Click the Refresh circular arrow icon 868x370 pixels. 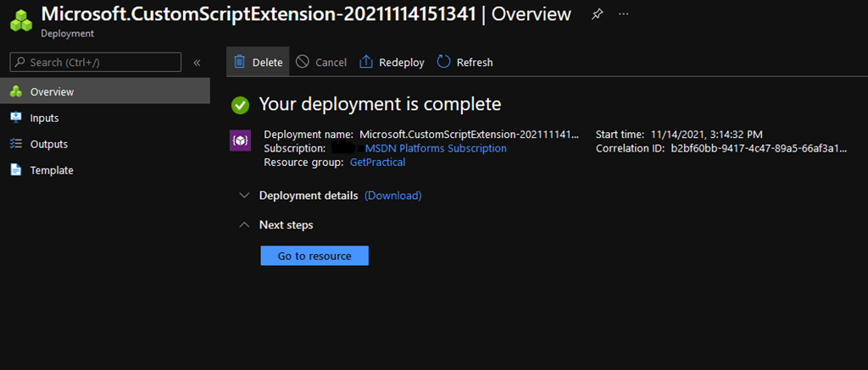point(443,62)
